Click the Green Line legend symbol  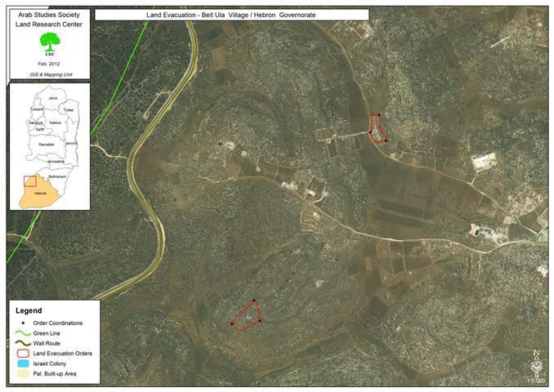click(x=23, y=333)
